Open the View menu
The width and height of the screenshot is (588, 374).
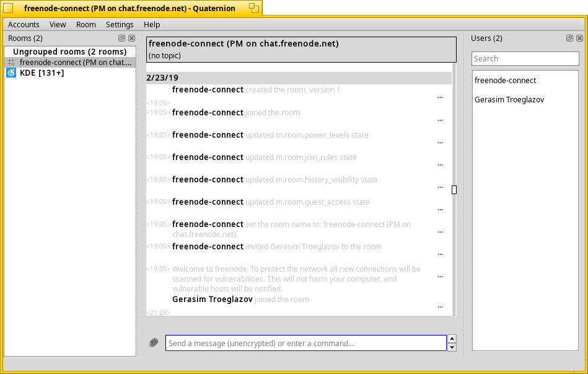pos(58,24)
